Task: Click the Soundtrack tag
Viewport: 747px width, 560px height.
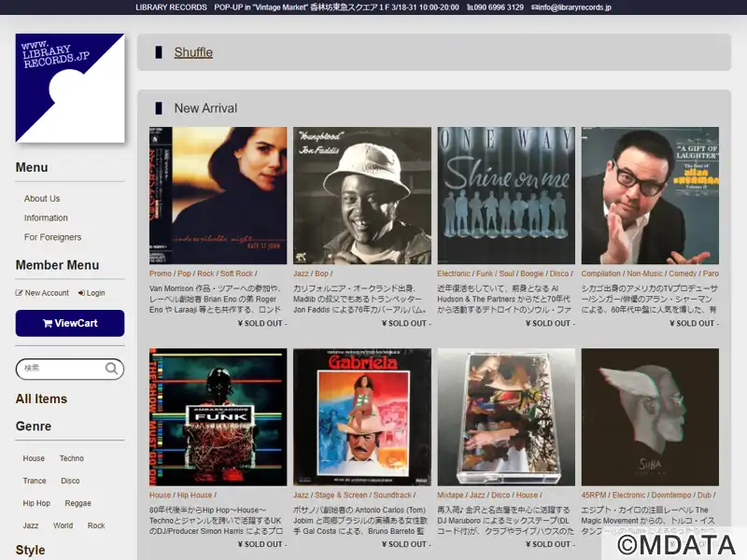Action: (x=392, y=495)
